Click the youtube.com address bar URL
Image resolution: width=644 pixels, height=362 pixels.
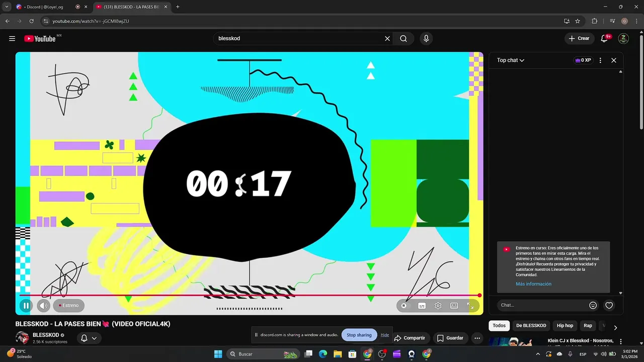tap(91, 21)
